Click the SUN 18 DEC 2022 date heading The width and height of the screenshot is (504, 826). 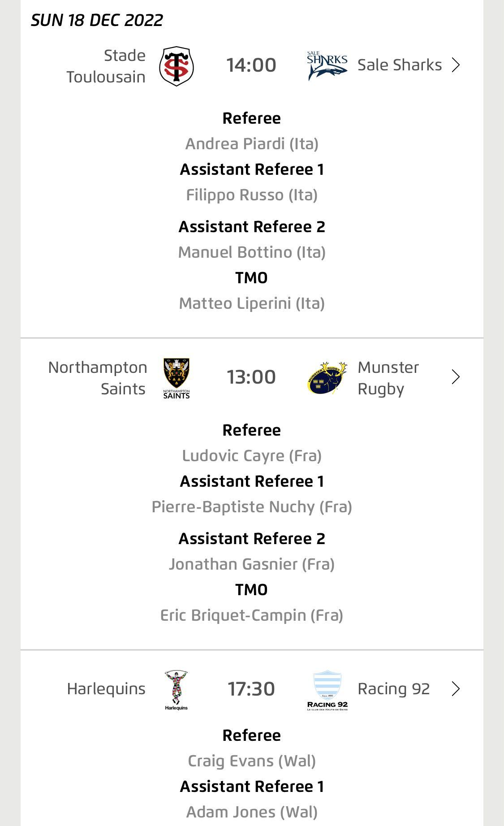[97, 20]
